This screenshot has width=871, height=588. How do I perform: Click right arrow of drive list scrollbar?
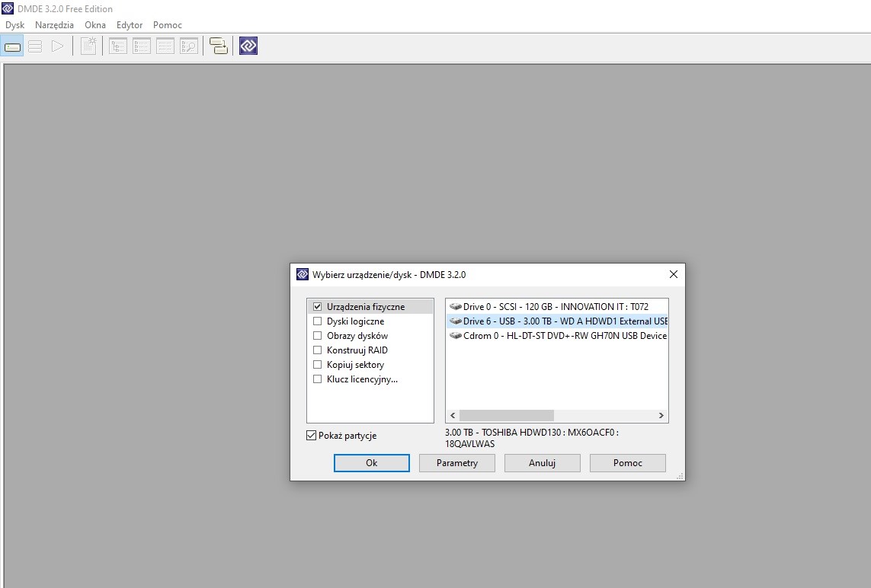(x=661, y=415)
